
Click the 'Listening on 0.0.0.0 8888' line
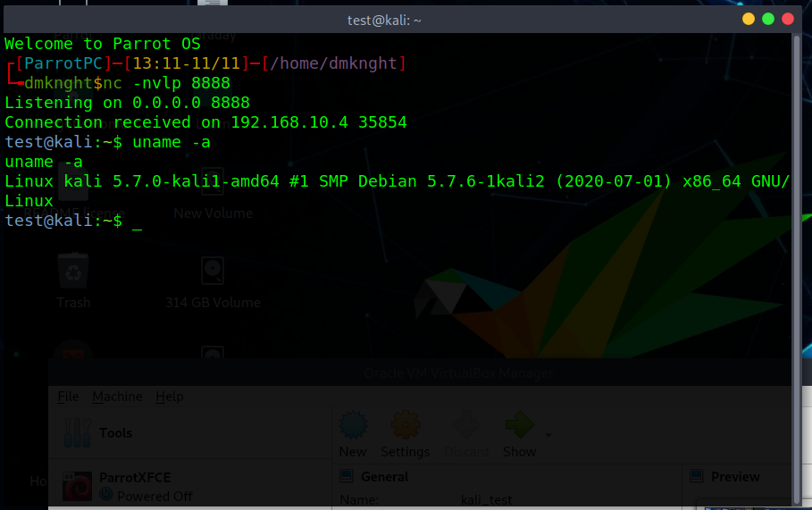click(127, 103)
